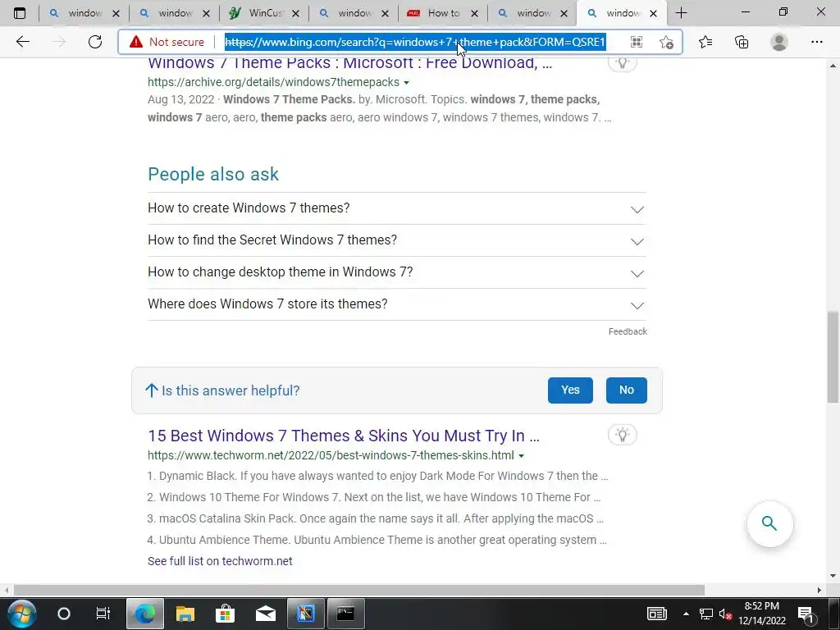Click the scroll-down arrow of vertical scrollbar

(833, 577)
